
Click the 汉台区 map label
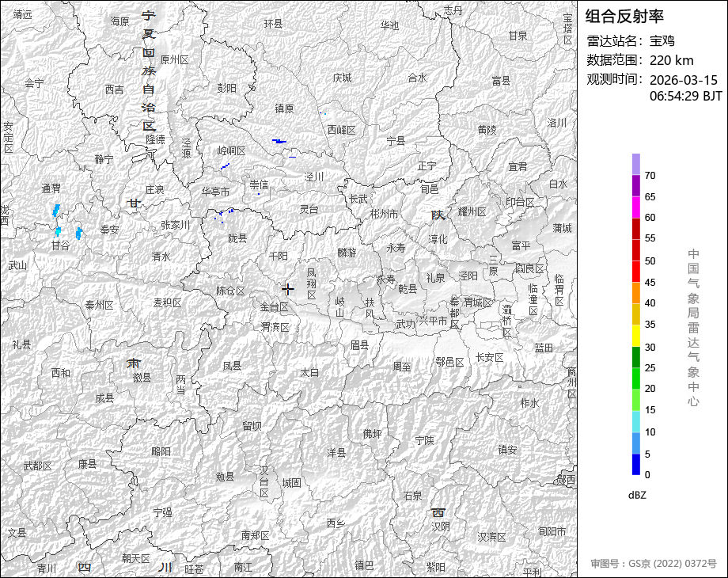pyautogui.click(x=264, y=481)
